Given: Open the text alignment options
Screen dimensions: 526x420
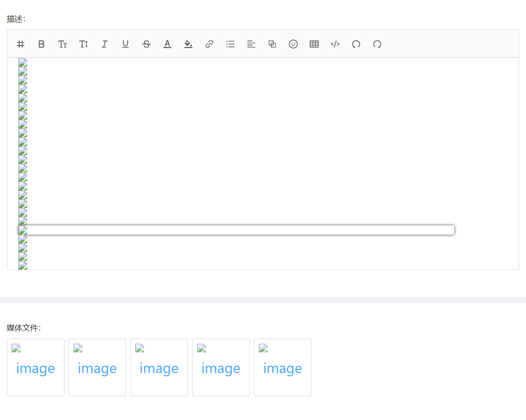Looking at the screenshot, I should pos(251,44).
